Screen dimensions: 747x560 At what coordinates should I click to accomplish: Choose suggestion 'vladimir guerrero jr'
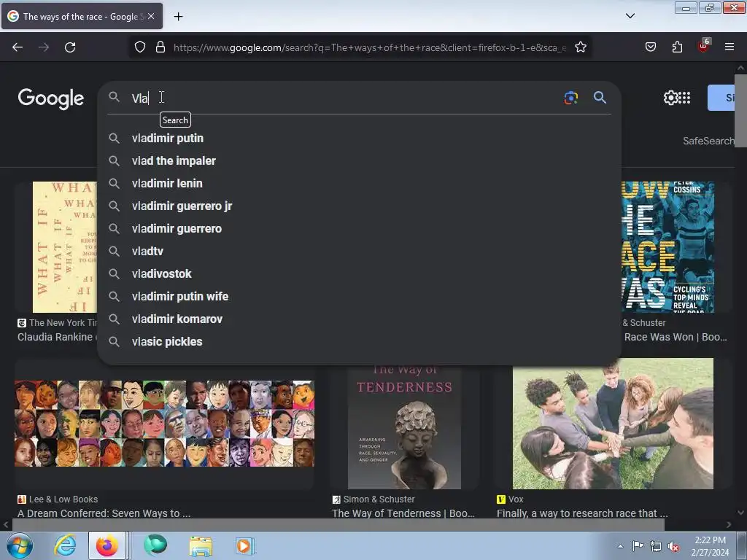[x=359, y=206]
